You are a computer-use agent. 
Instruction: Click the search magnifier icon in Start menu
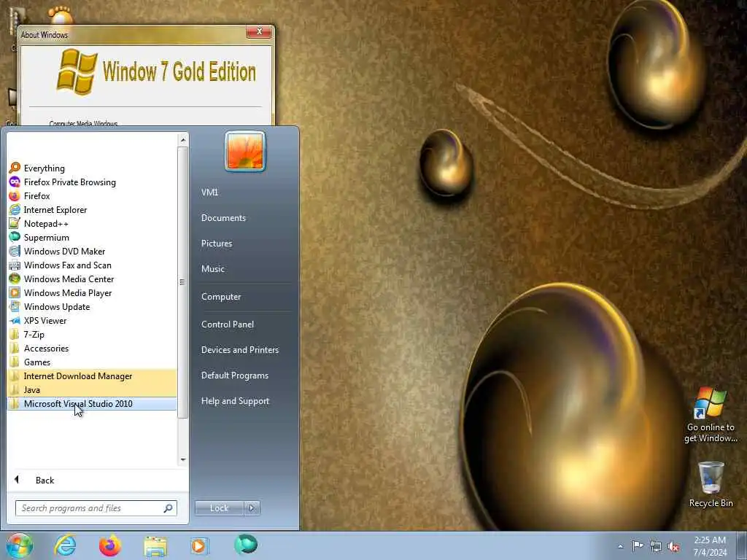169,508
